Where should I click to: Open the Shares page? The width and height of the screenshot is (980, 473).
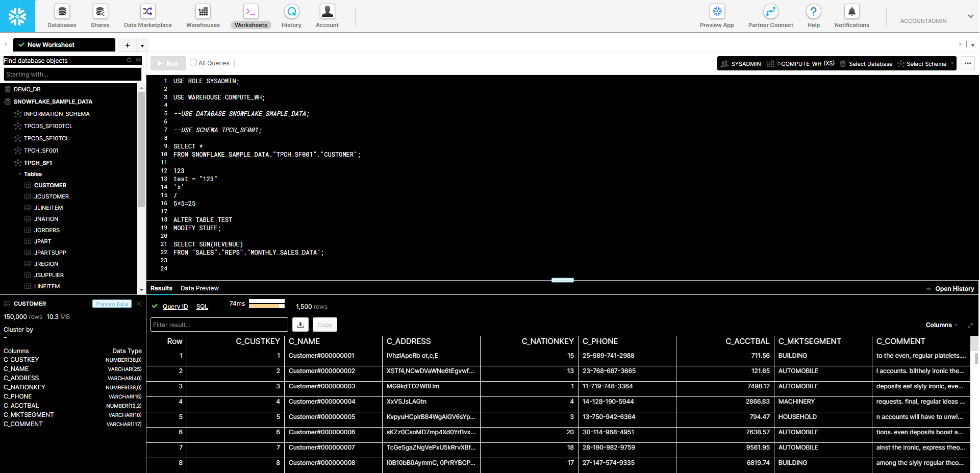pyautogui.click(x=100, y=16)
